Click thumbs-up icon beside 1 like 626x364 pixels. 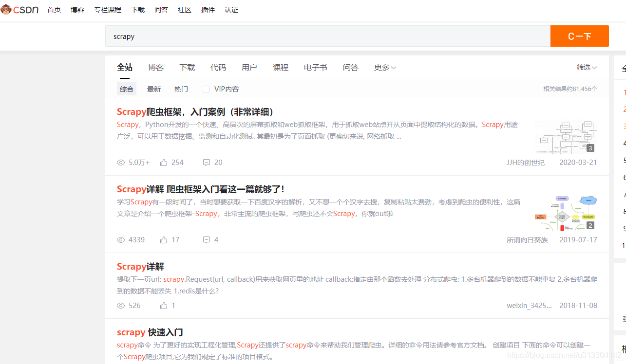click(164, 306)
